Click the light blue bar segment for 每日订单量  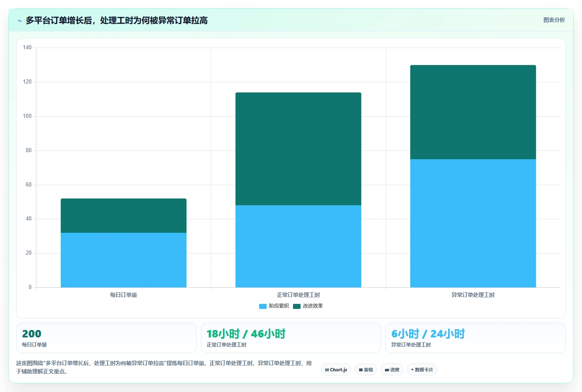[124, 260]
